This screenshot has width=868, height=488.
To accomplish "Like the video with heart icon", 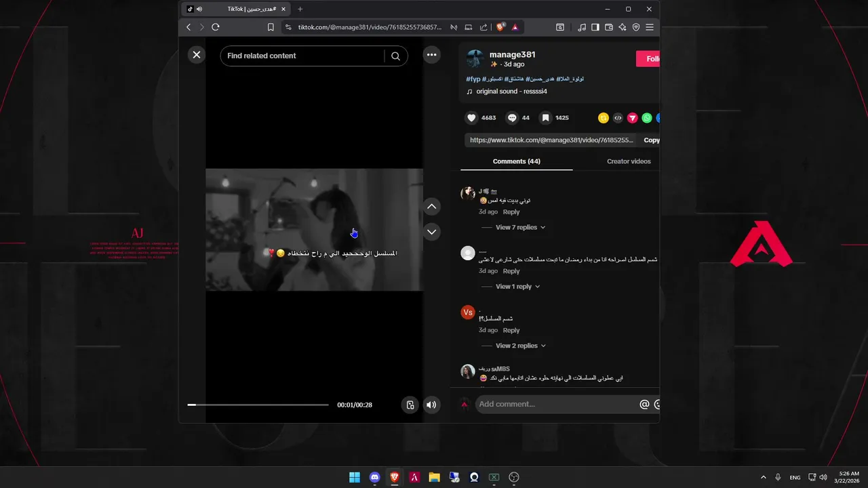I will pyautogui.click(x=471, y=118).
